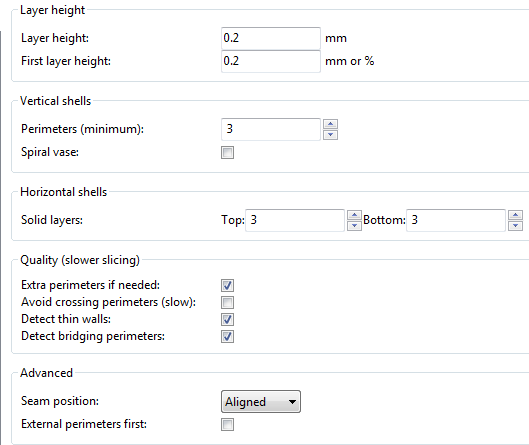Uncheck Extra perimeters if needed
The width and height of the screenshot is (529, 445).
[227, 285]
